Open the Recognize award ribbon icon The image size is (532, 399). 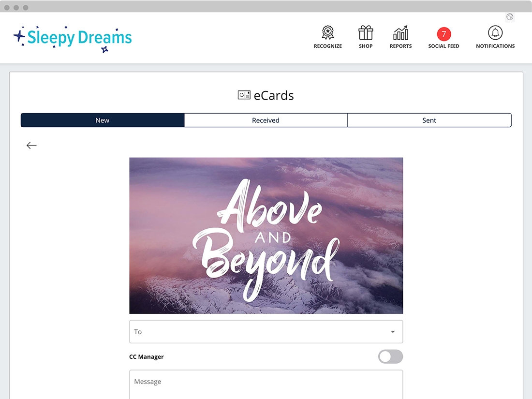(x=328, y=33)
